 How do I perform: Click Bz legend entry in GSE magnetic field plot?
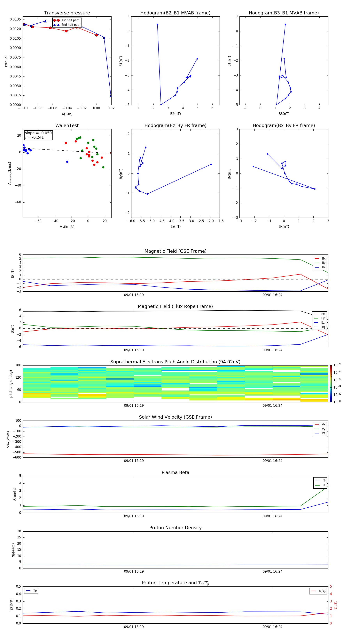click(x=320, y=267)
